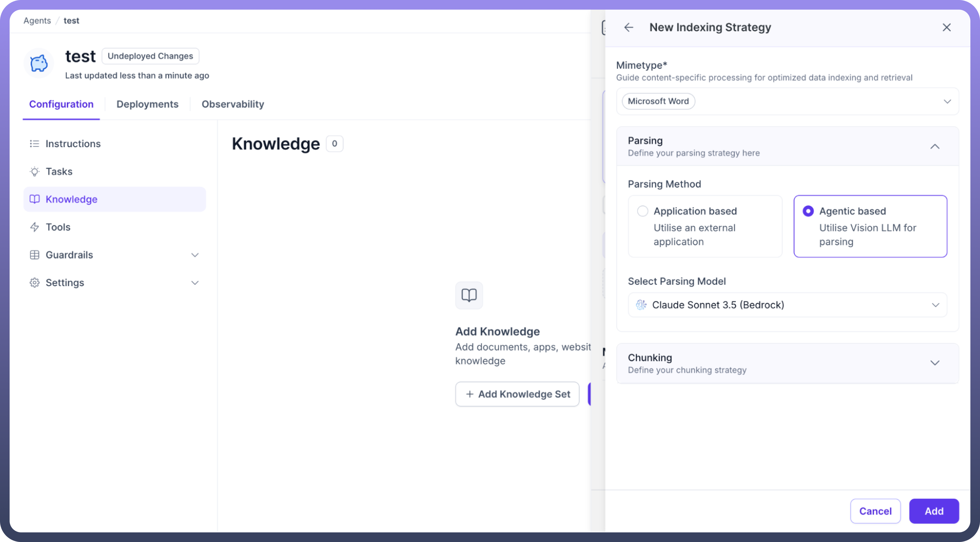The image size is (980, 542).
Task: Switch to the Observability tab
Action: point(232,104)
